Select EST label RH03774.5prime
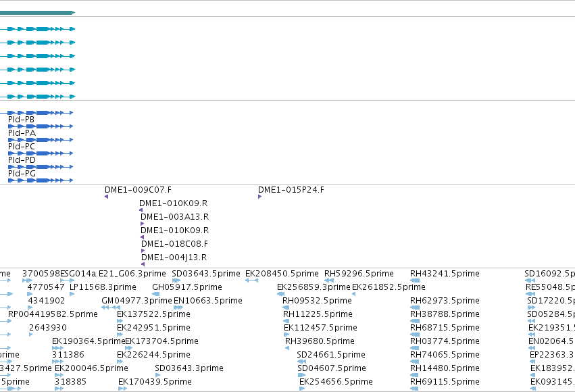 click(x=445, y=341)
